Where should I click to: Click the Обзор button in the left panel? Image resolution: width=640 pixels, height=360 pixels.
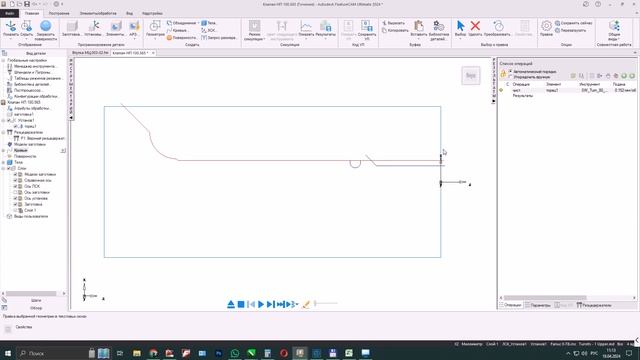click(36, 308)
